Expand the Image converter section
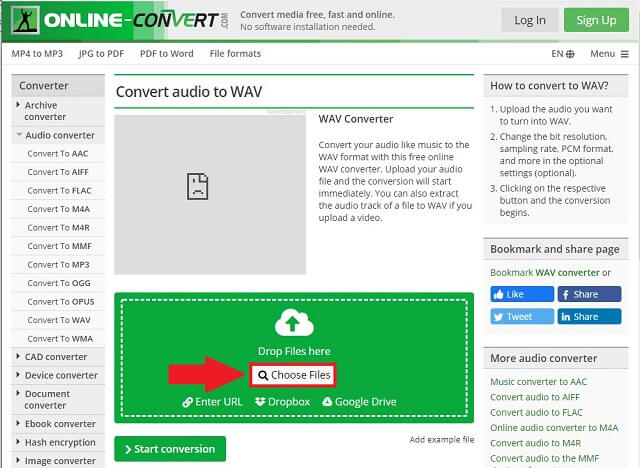Viewport: 640px width, 468px height. (x=56, y=461)
